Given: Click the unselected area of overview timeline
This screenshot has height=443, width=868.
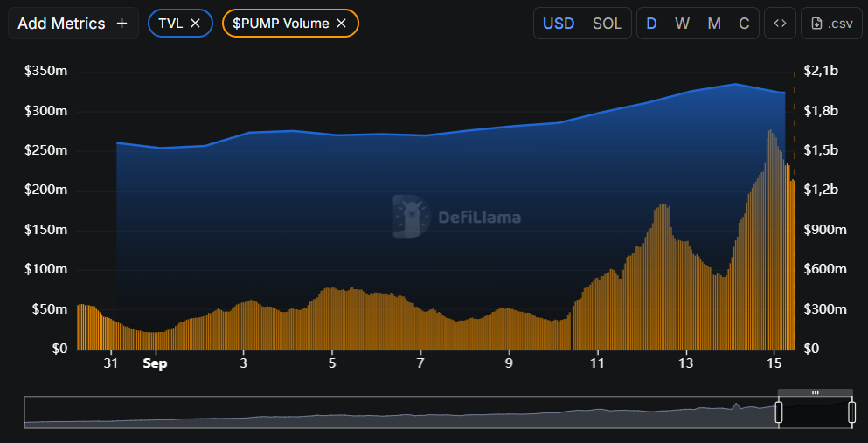Looking at the screenshot, I should [x=393, y=412].
